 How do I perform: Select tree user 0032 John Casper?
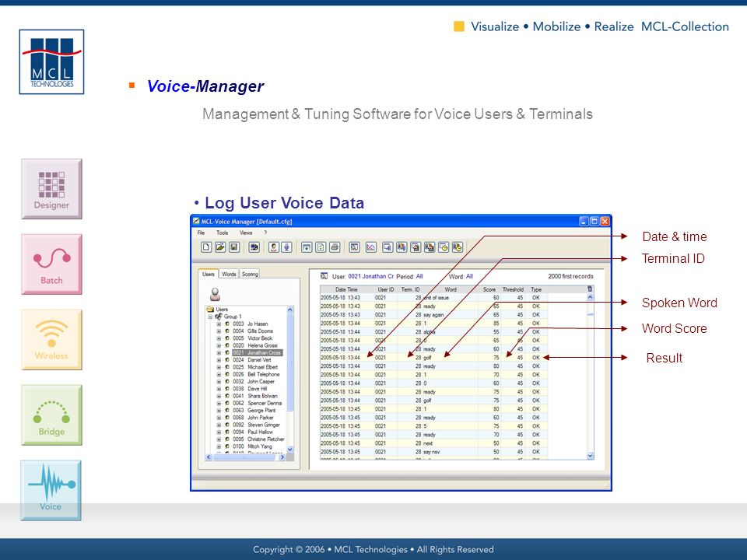(x=254, y=381)
